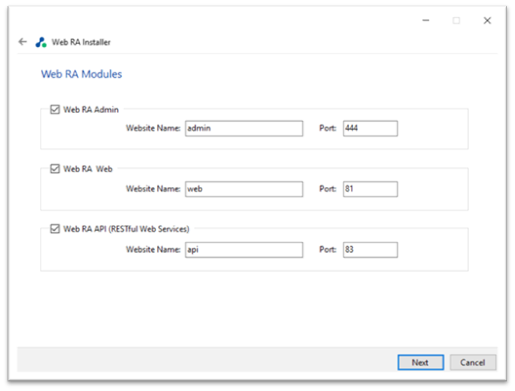Close the installer window

pyautogui.click(x=487, y=20)
